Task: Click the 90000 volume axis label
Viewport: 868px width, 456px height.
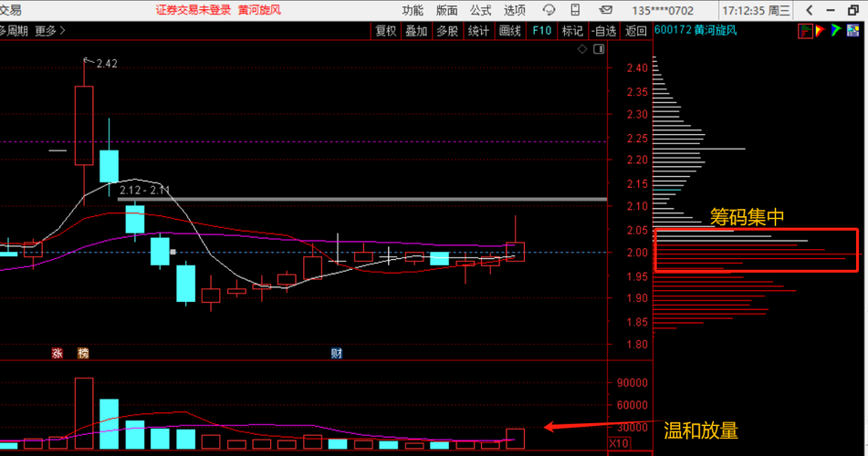Action: coord(632,382)
